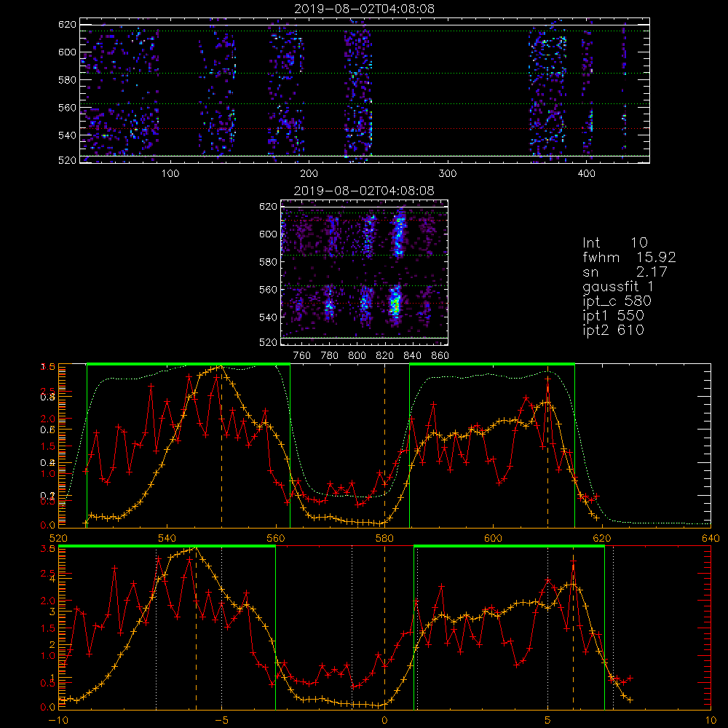Click dashed orange center line at 580 in upper plot

click(384, 446)
